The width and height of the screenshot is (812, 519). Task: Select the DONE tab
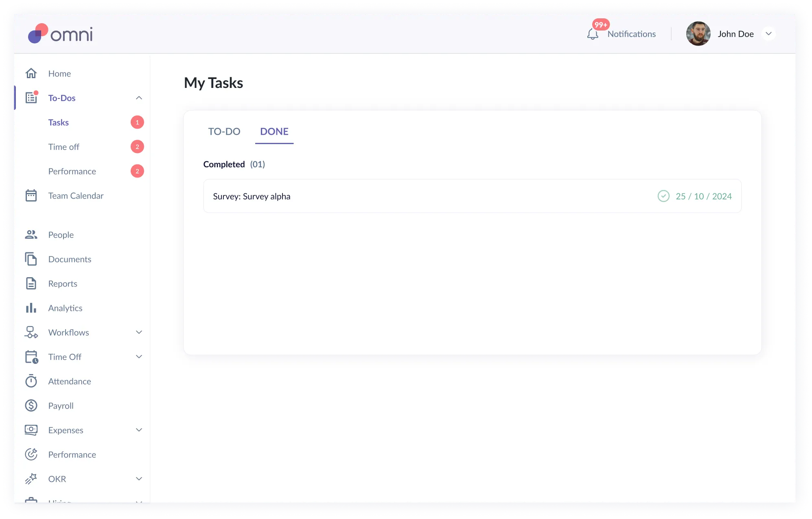pos(274,131)
